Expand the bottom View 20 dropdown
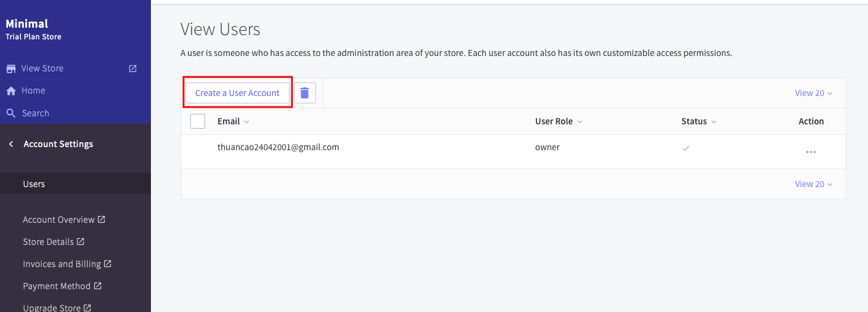Screen dimensions: 868x312 click(x=813, y=184)
